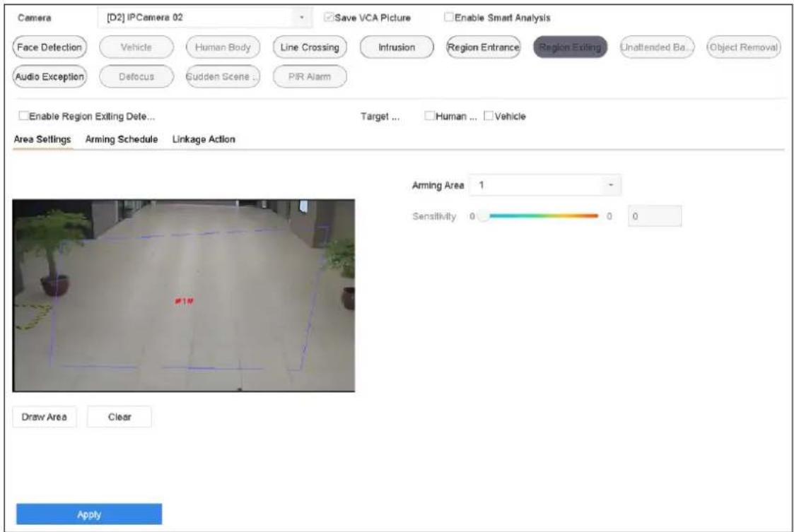Screen dimensions: 794x532
Task: Select Unattended Baggage detection
Action: click(x=657, y=47)
